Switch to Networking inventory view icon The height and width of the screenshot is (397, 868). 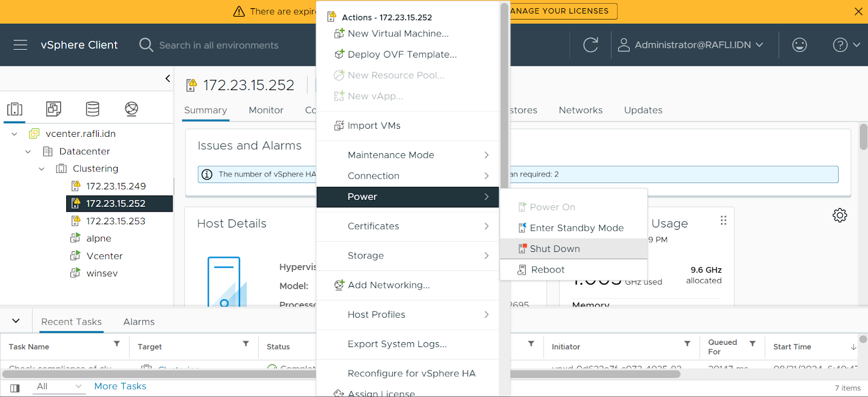tap(131, 109)
